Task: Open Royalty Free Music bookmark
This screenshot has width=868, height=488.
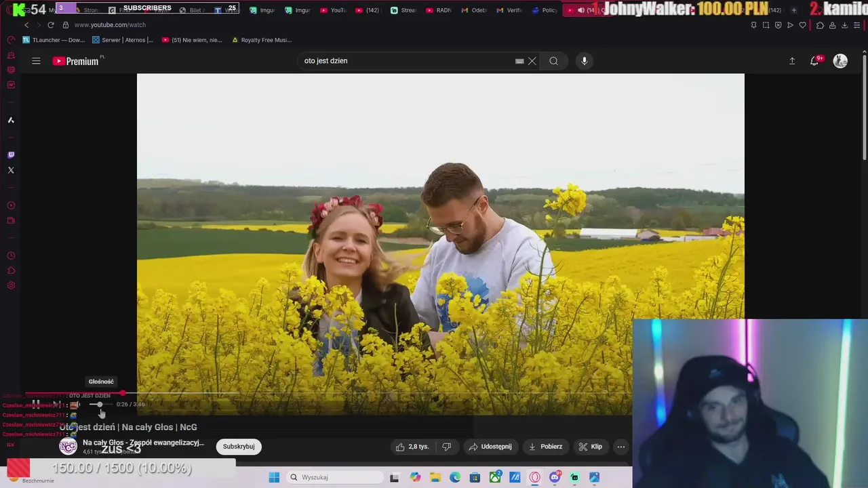Action: [x=262, y=40]
